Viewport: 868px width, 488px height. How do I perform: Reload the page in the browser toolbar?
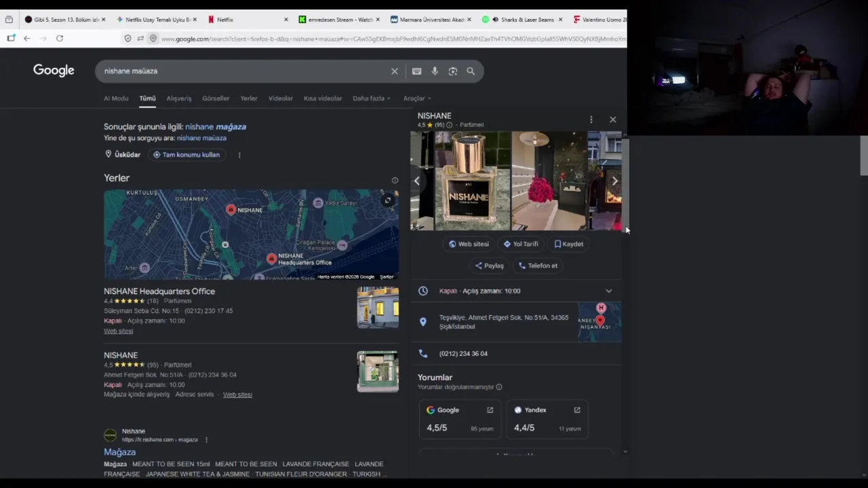coord(60,39)
